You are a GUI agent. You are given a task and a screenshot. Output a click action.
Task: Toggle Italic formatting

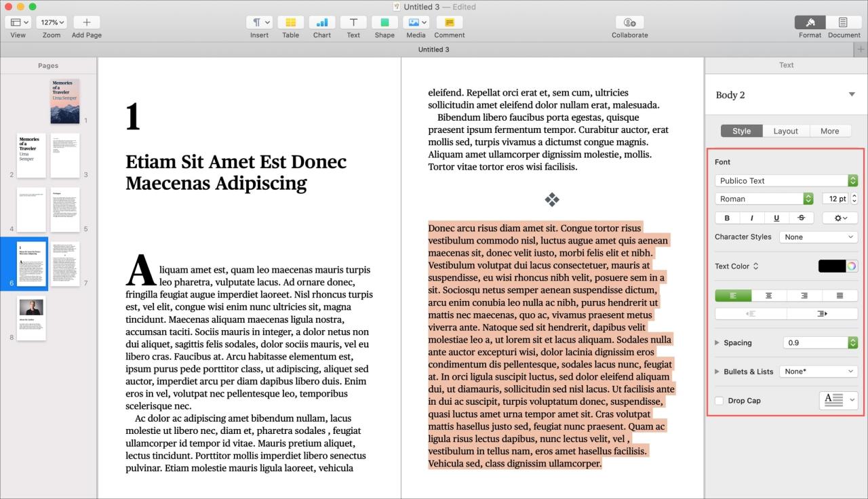pyautogui.click(x=752, y=218)
